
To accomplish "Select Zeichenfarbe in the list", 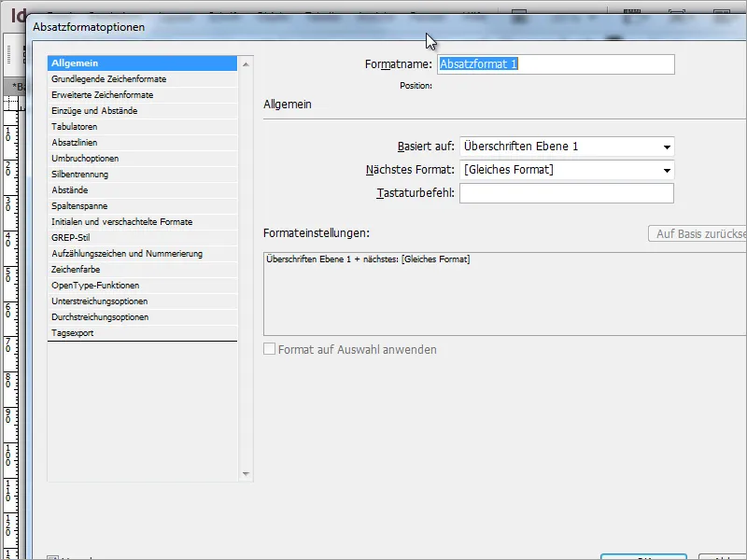I will [142, 270].
